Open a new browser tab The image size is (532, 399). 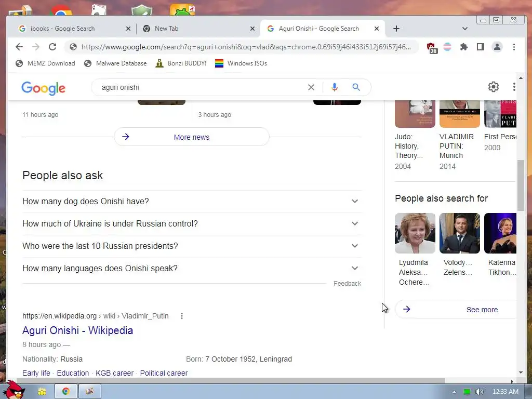coord(396,29)
